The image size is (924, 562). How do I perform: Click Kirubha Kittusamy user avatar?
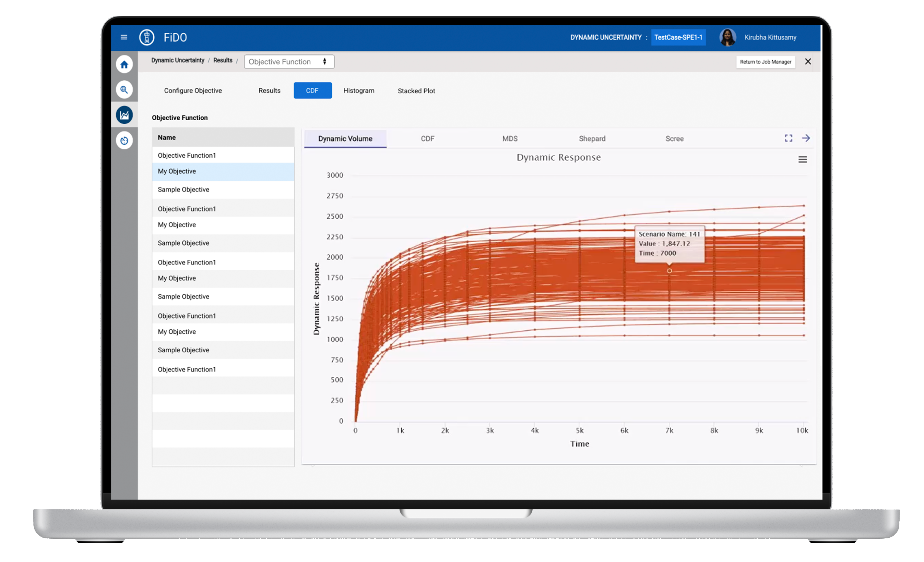tap(727, 37)
